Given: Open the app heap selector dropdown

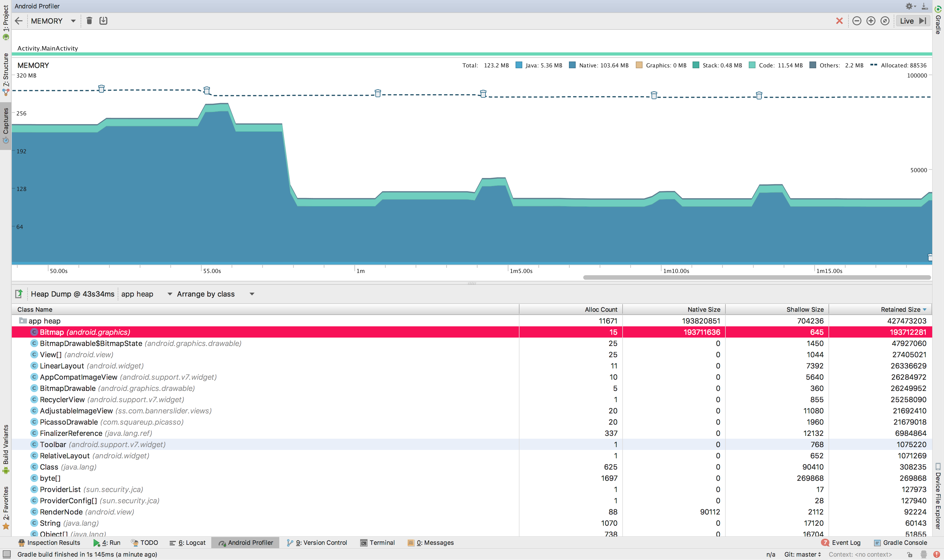Looking at the screenshot, I should [x=146, y=294].
